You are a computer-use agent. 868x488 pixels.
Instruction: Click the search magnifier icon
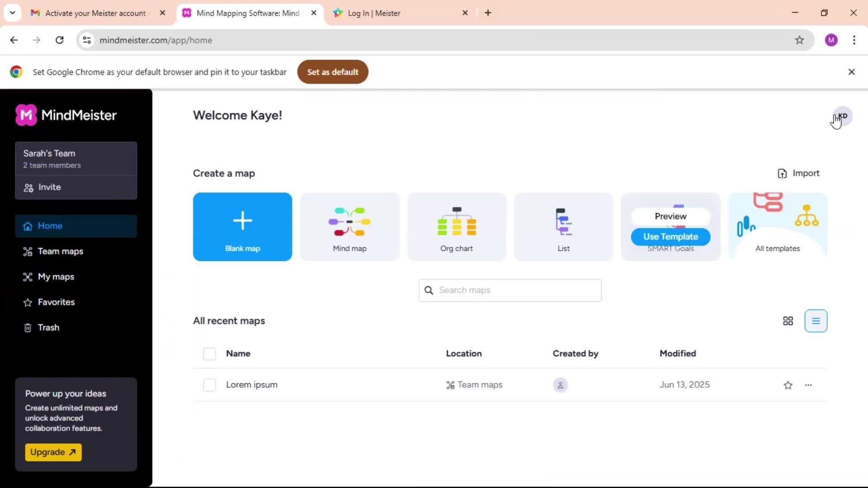[429, 290]
